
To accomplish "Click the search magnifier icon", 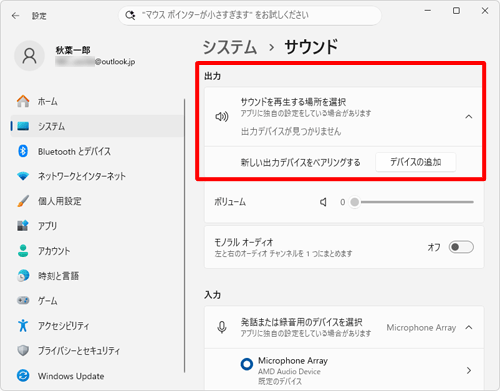I will 130,15.
